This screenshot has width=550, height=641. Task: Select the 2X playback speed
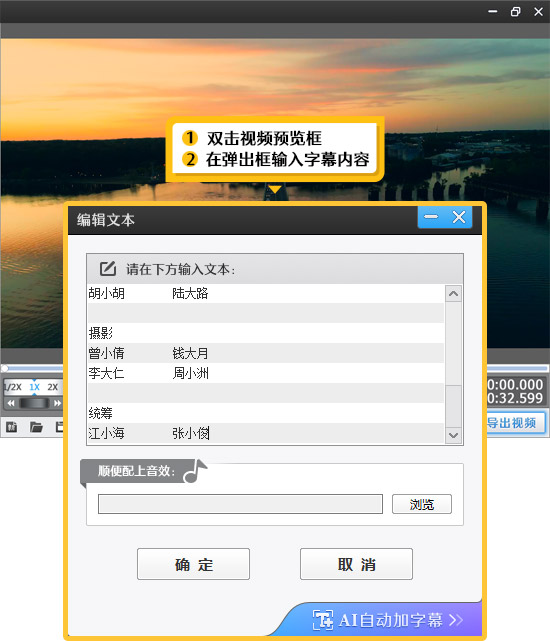click(52, 387)
